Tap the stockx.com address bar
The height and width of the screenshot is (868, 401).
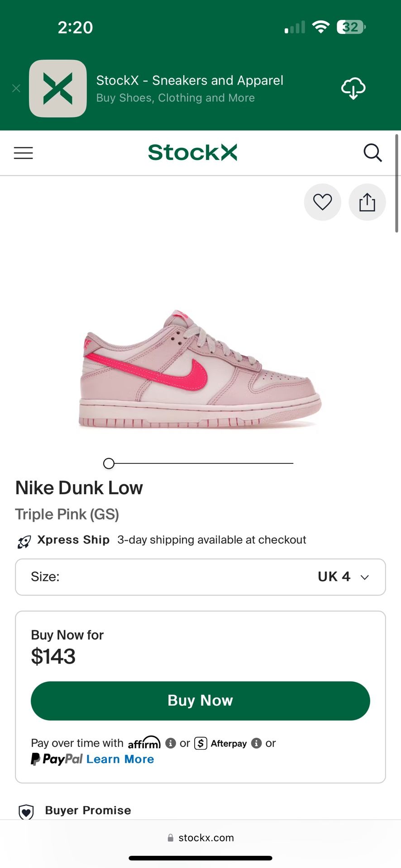coord(200,838)
